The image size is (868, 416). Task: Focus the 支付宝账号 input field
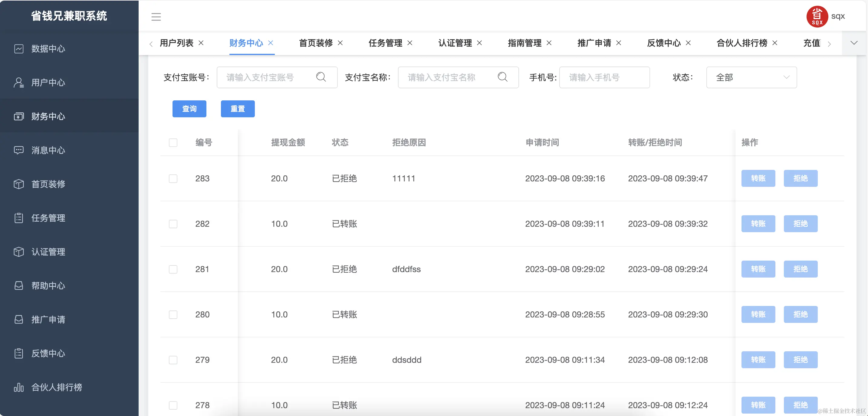[277, 77]
